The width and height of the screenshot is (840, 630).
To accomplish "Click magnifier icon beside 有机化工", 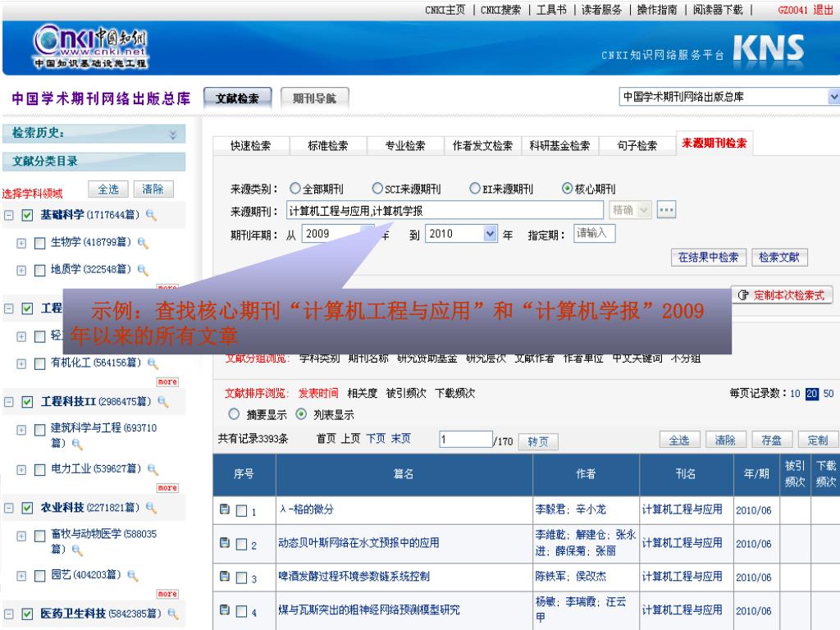I will [x=153, y=363].
